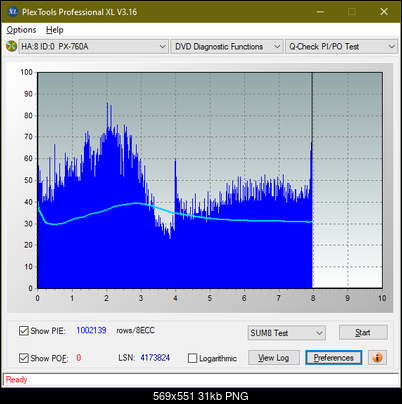Click the Ready status text

point(16,379)
